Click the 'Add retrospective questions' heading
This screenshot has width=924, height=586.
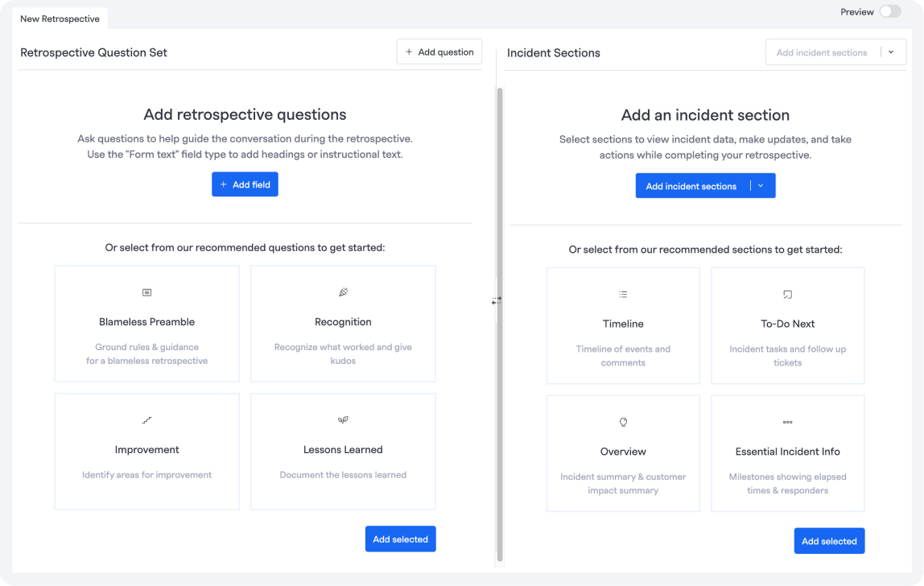tap(245, 114)
